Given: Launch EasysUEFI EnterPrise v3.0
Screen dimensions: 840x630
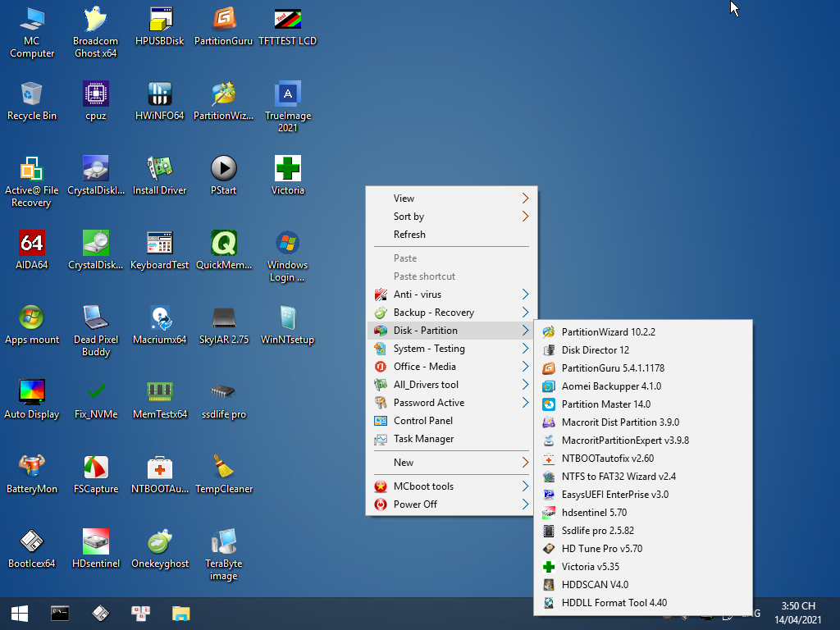Looking at the screenshot, I should point(643,495).
